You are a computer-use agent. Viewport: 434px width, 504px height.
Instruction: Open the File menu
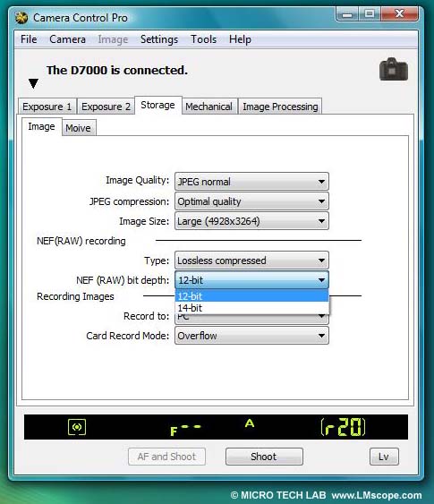[x=29, y=39]
